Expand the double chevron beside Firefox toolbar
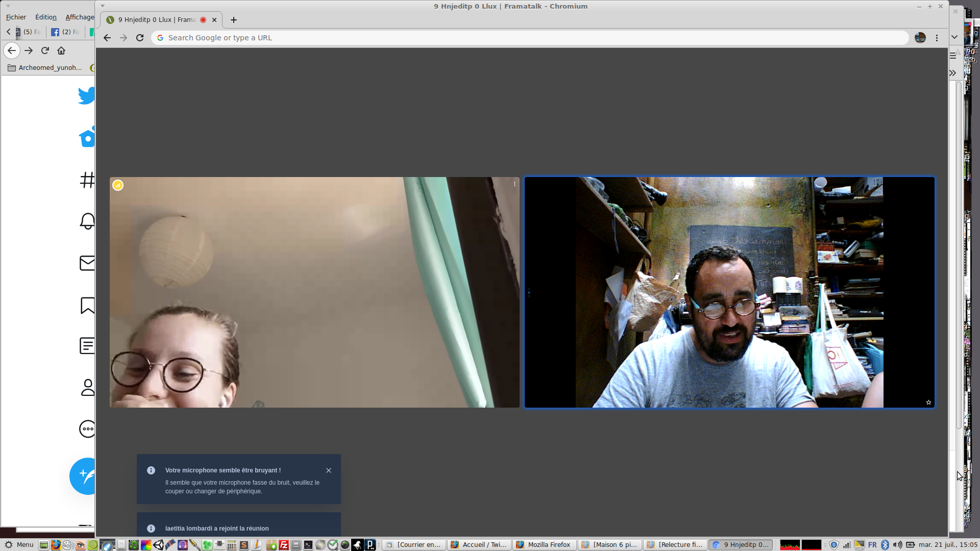Viewport: 980px width, 551px height. coord(952,73)
